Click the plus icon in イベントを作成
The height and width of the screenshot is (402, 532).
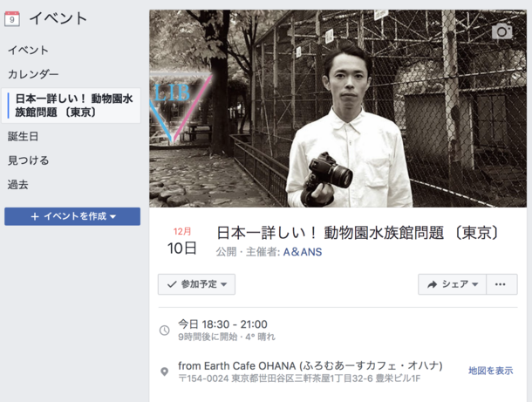pos(35,216)
